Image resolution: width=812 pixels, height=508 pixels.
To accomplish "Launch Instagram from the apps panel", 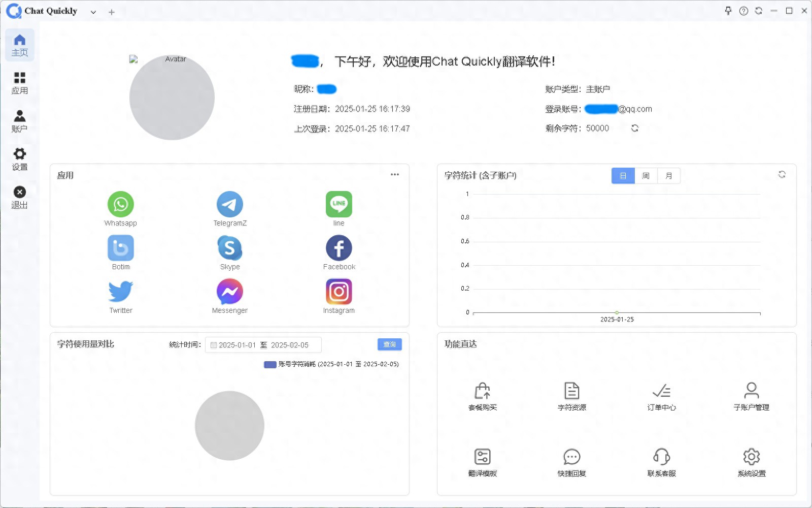I will [x=339, y=292].
